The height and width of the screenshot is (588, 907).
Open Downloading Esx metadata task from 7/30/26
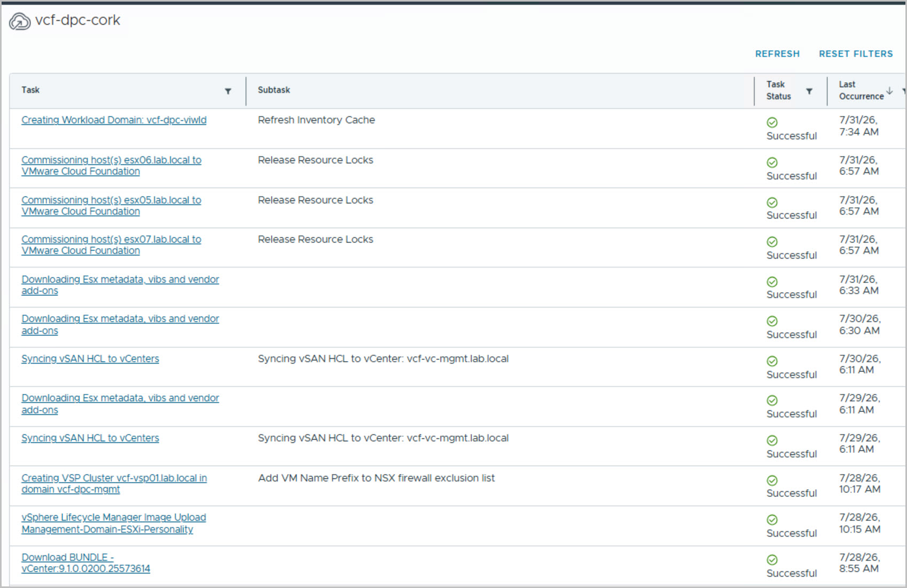coord(120,325)
